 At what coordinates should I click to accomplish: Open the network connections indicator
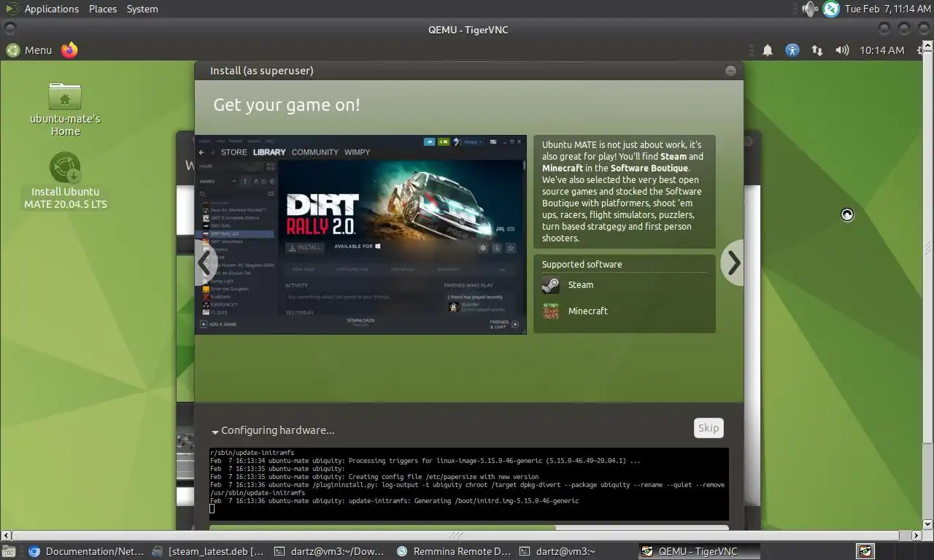pos(817,50)
